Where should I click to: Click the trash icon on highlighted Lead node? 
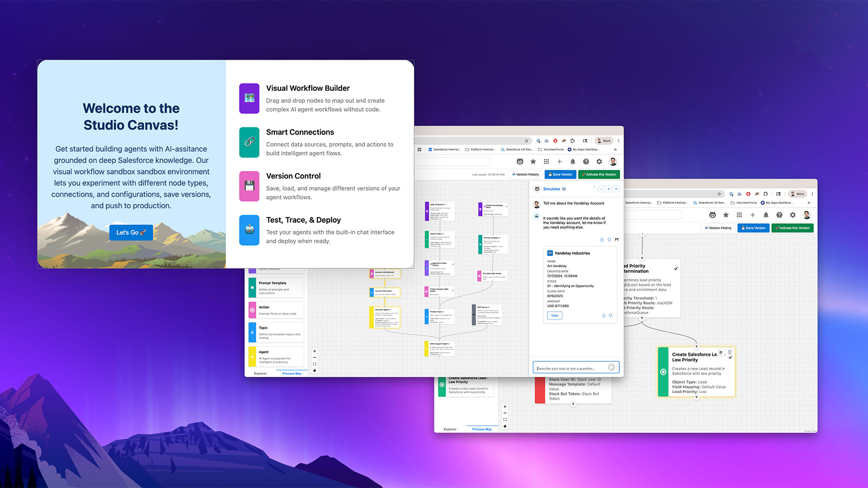730,352
